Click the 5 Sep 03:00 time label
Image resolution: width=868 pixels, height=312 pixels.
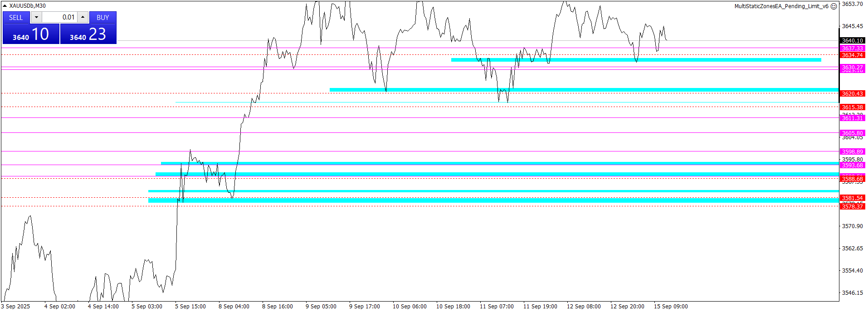(147, 307)
